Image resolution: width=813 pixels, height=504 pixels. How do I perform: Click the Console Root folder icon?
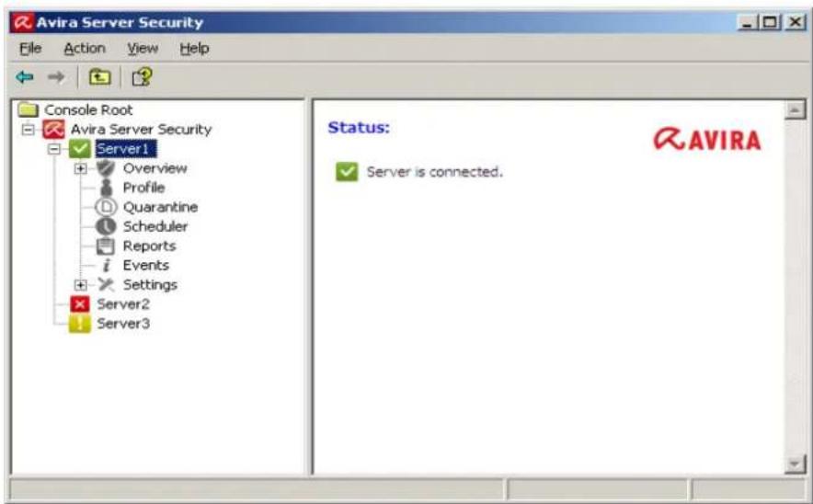[x=28, y=109]
